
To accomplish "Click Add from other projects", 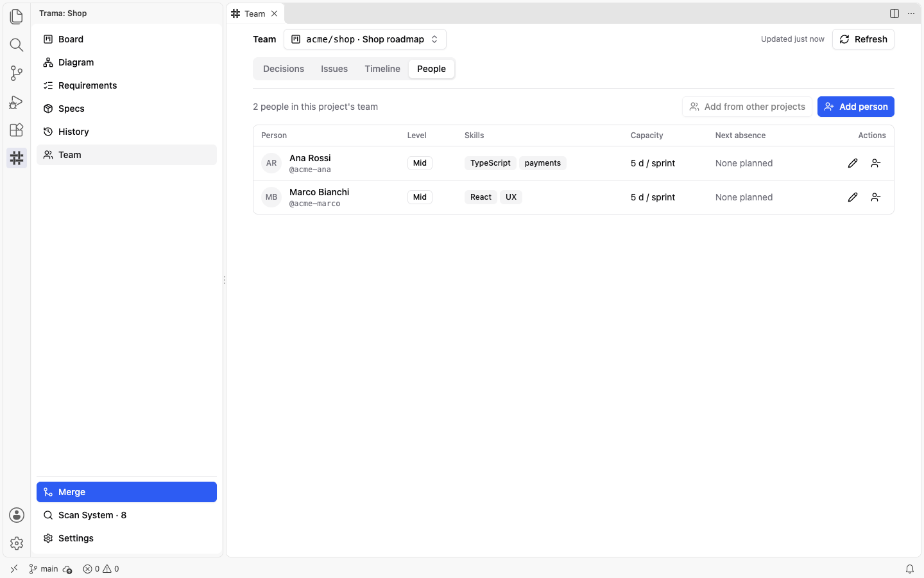I will tap(747, 107).
